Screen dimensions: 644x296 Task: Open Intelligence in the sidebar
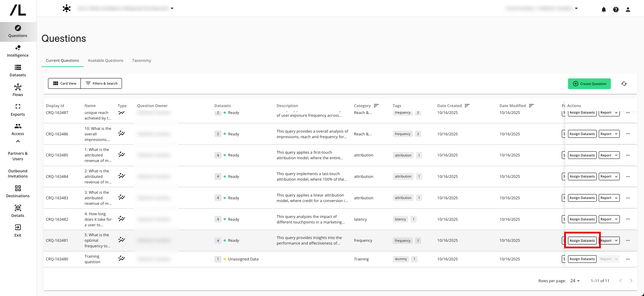tap(18, 51)
